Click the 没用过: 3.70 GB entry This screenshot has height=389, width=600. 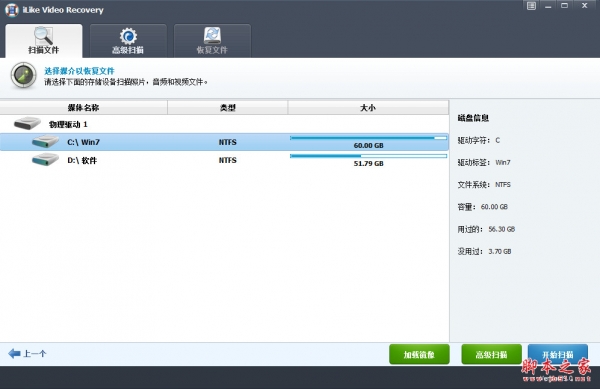click(484, 251)
